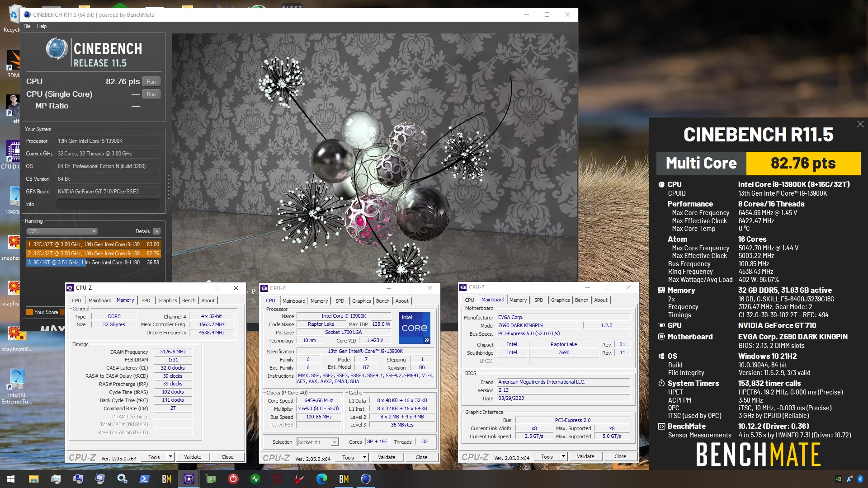Open the Windows Start menu
This screenshot has width=868, height=488.
coord(11,479)
